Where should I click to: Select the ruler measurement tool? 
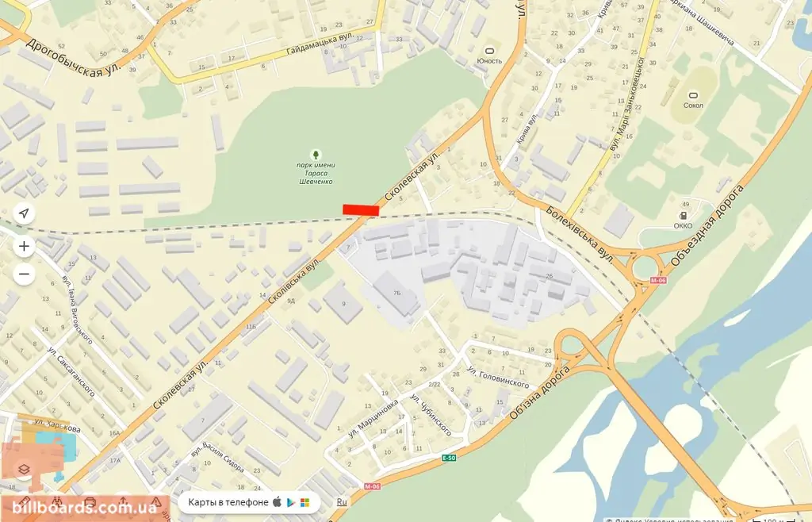[25, 502]
